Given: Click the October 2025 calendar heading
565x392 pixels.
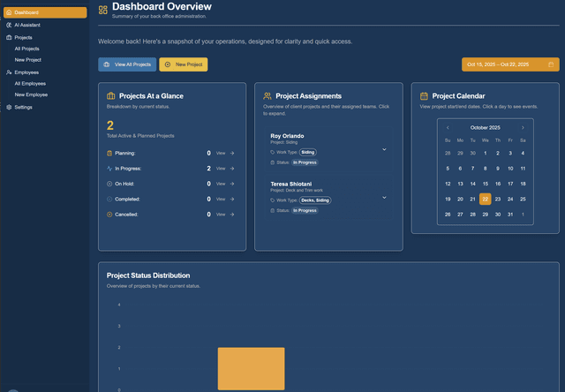Looking at the screenshot, I should coord(486,127).
